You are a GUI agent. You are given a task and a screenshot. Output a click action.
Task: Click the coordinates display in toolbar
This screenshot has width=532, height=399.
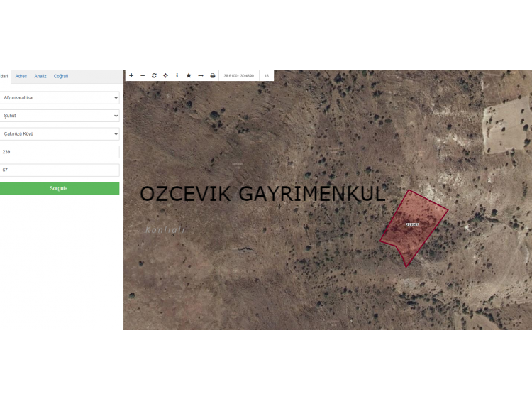(238, 75)
